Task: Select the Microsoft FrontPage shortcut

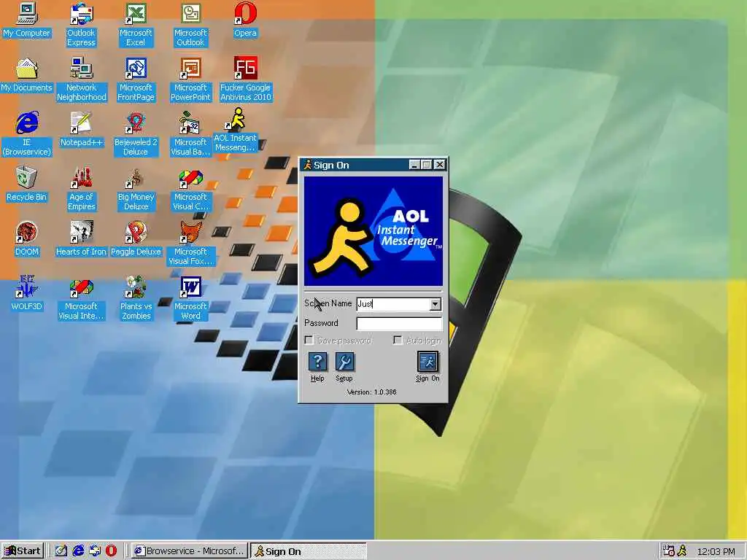Action: (x=136, y=79)
